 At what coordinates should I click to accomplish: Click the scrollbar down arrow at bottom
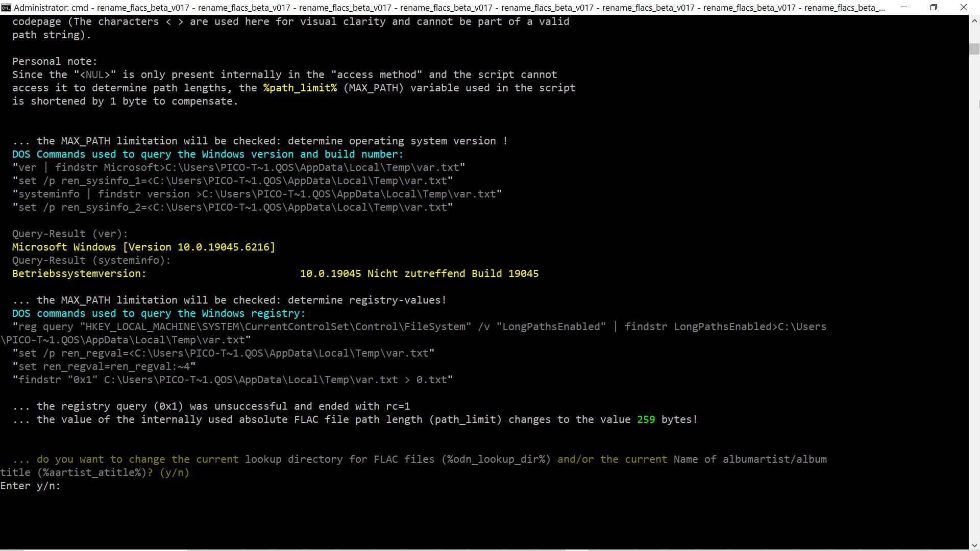coord(974,545)
